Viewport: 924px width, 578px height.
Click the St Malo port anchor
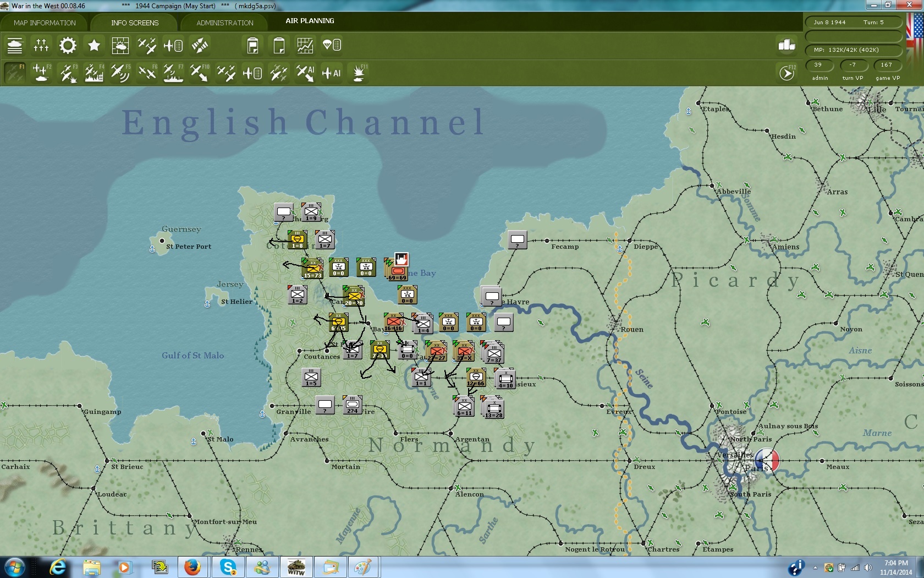click(194, 441)
